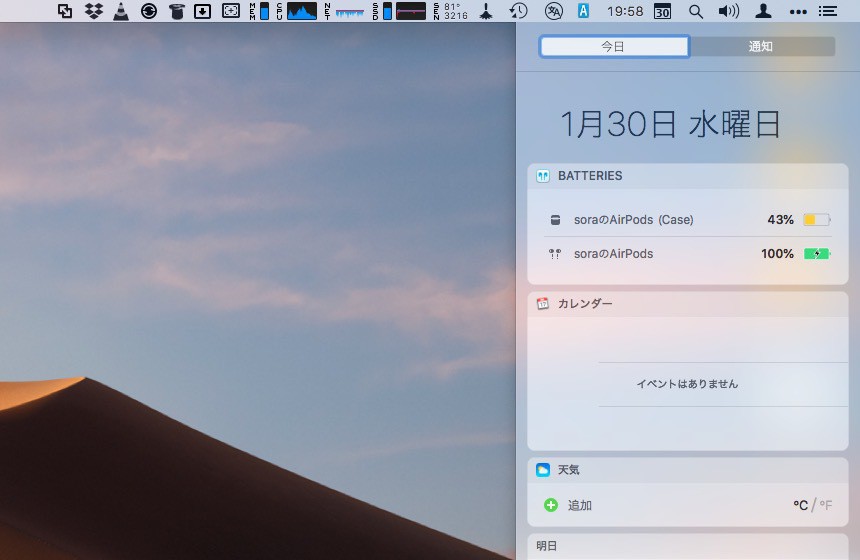Click the yellow case battery indicator
The width and height of the screenshot is (860, 560).
[817, 220]
